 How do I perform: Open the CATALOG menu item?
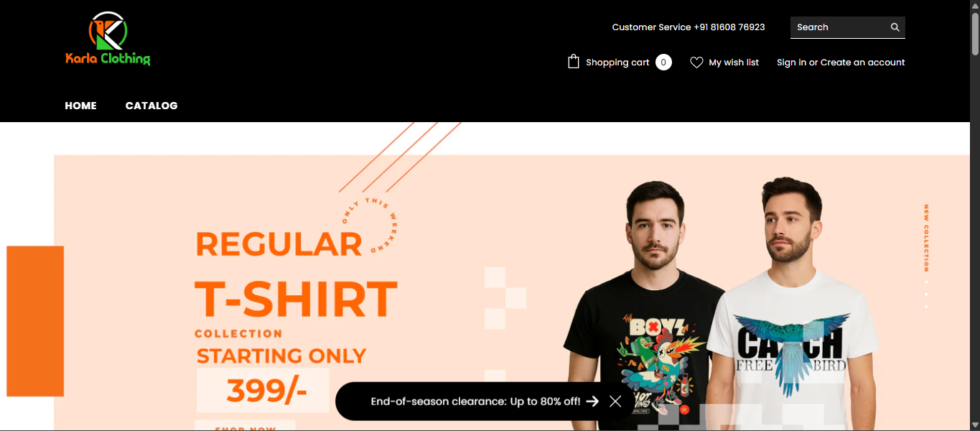click(x=151, y=106)
